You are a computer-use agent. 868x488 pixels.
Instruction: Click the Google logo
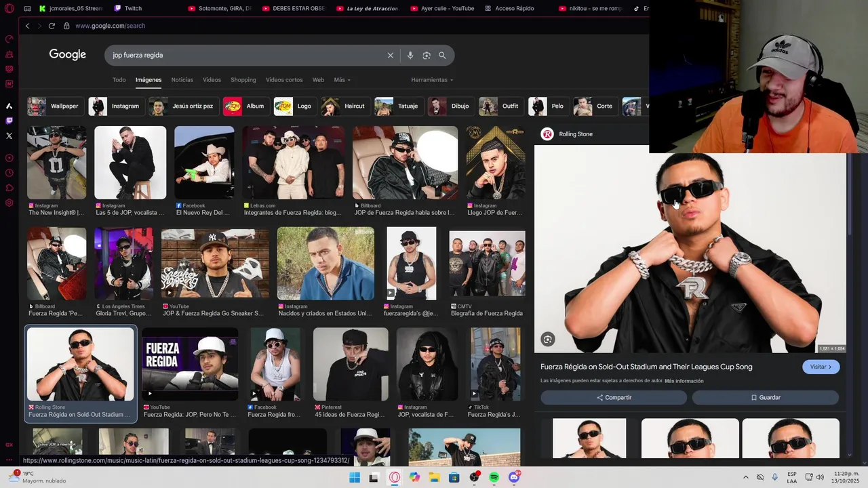(68, 55)
